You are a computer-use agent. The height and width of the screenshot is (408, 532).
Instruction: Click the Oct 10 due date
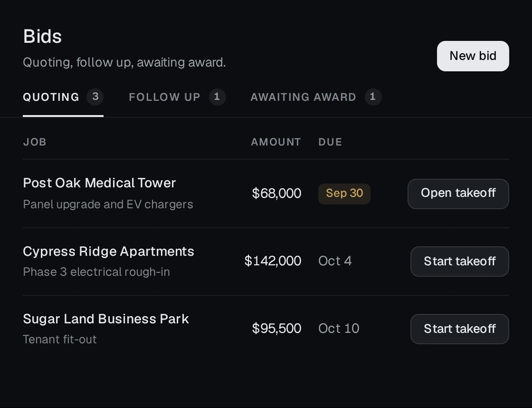[339, 329]
